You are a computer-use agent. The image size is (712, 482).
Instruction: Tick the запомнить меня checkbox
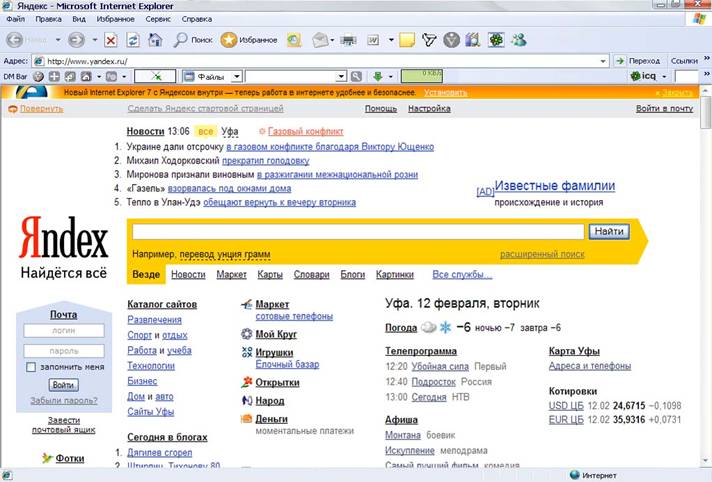pyautogui.click(x=31, y=367)
